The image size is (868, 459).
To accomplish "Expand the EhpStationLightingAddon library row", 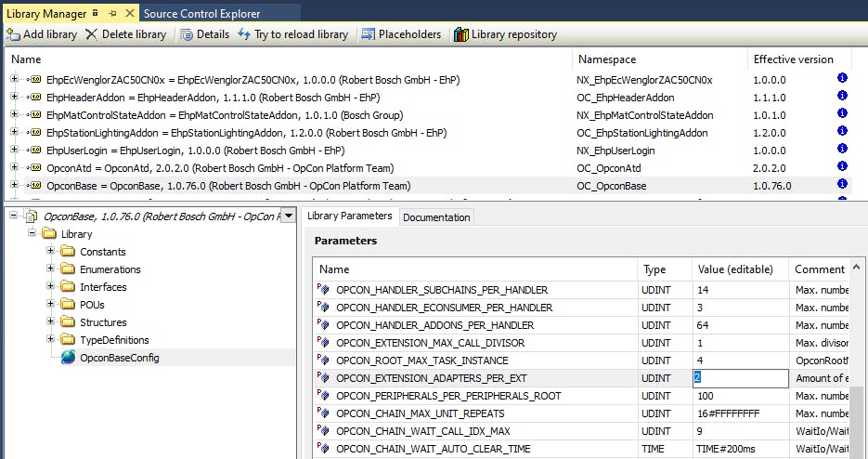I will (x=14, y=132).
